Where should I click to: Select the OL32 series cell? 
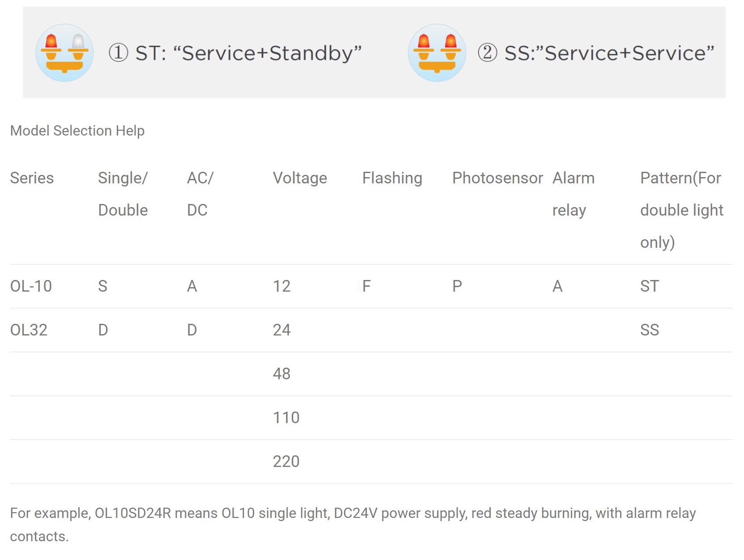29,330
